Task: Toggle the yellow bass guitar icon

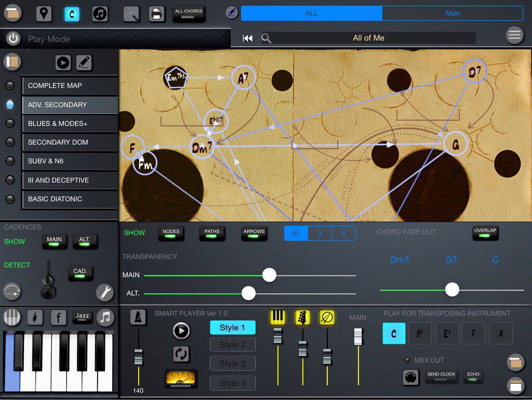Action: pos(303,317)
